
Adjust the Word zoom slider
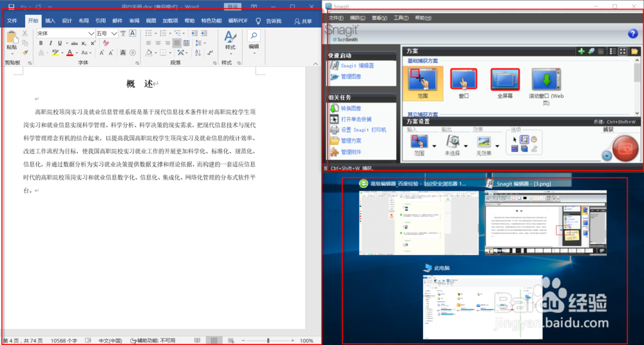click(x=268, y=340)
